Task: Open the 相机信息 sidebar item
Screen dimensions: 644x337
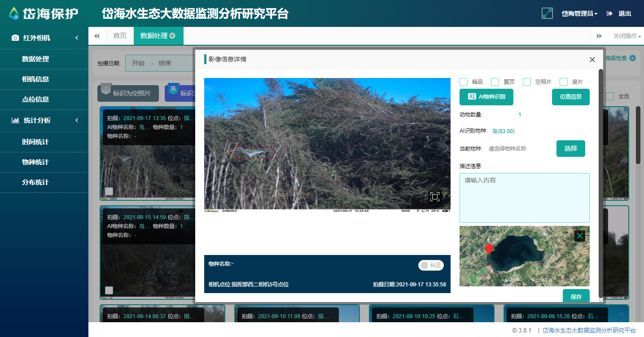Action: [44, 79]
